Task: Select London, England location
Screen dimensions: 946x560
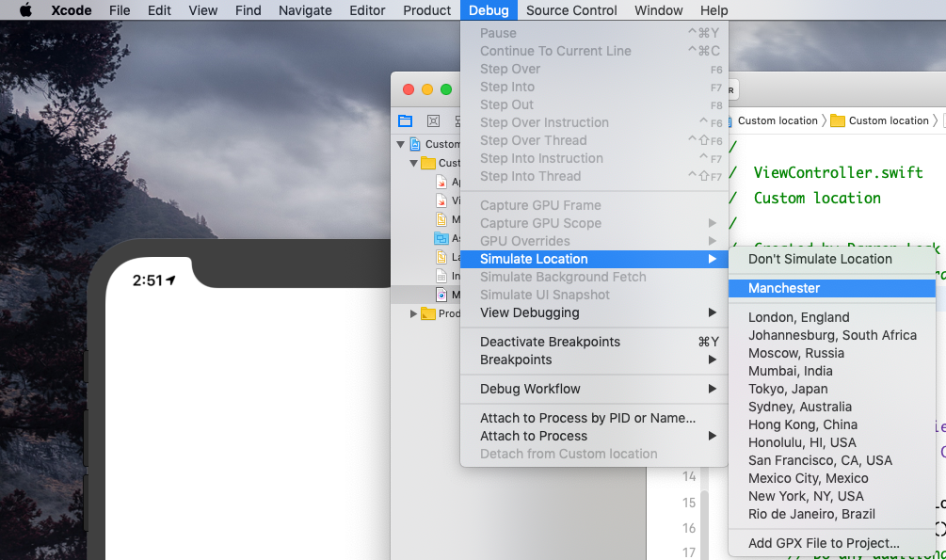Action: click(x=832, y=317)
